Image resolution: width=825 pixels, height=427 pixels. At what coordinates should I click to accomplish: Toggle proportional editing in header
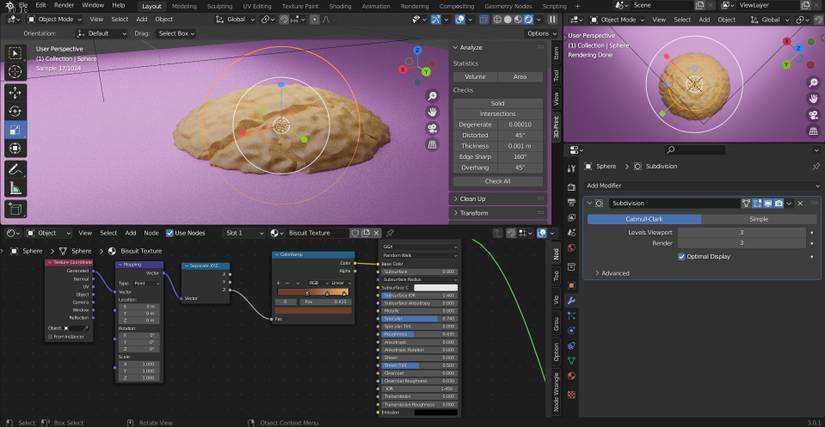pyautogui.click(x=315, y=19)
